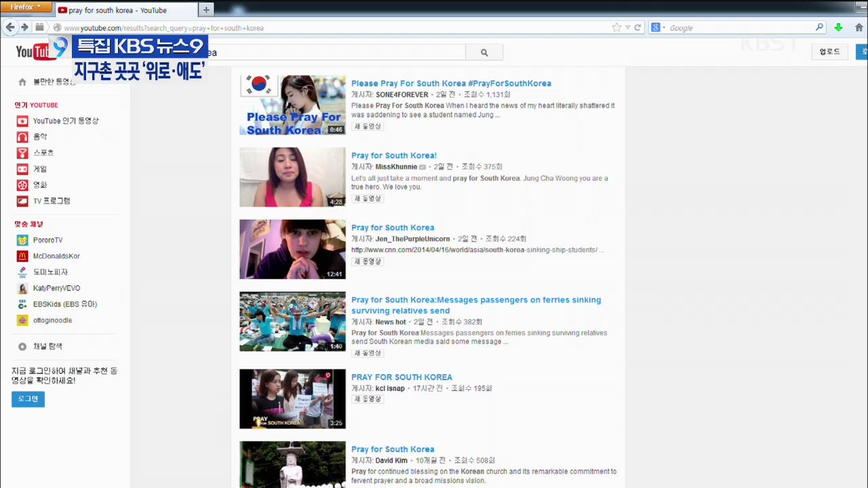This screenshot has width=868, height=488.
Task: Click the browser back arrow button
Action: tap(10, 27)
